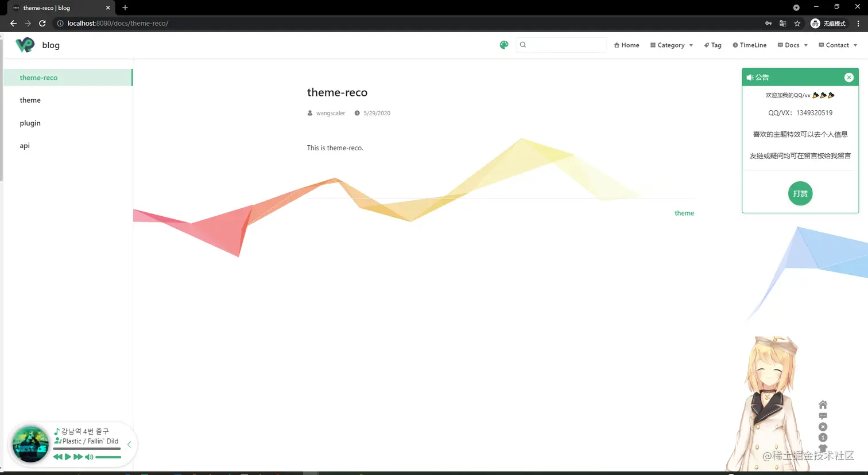Click the theme-reco page heading

pyautogui.click(x=337, y=92)
